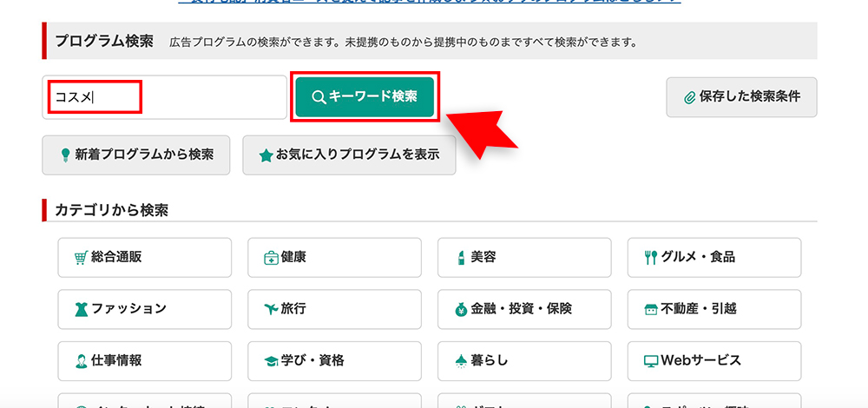The image size is (868, 408).
Task: Click the paperclip icon for 保存した検索条件
Action: [x=690, y=98]
